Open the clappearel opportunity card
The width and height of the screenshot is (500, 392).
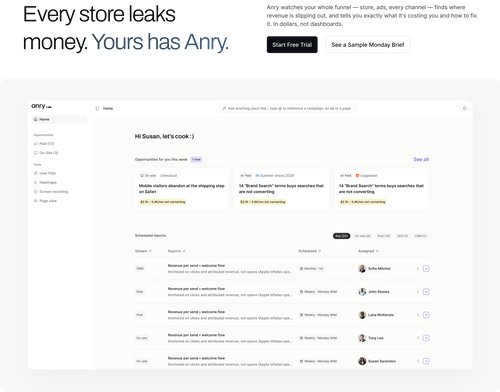point(382,189)
